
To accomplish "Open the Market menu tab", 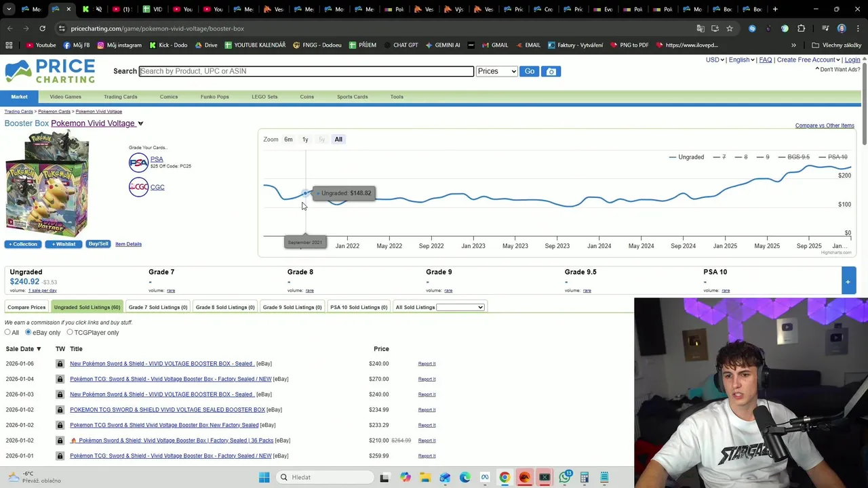I will coord(19,97).
